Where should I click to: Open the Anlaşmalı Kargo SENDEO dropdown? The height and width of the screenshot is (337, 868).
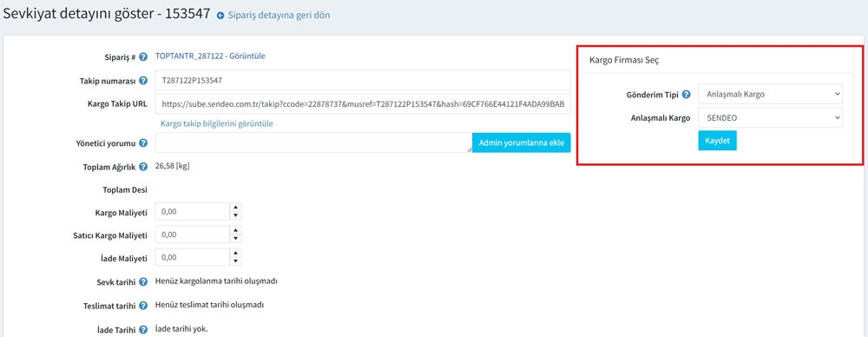point(770,118)
